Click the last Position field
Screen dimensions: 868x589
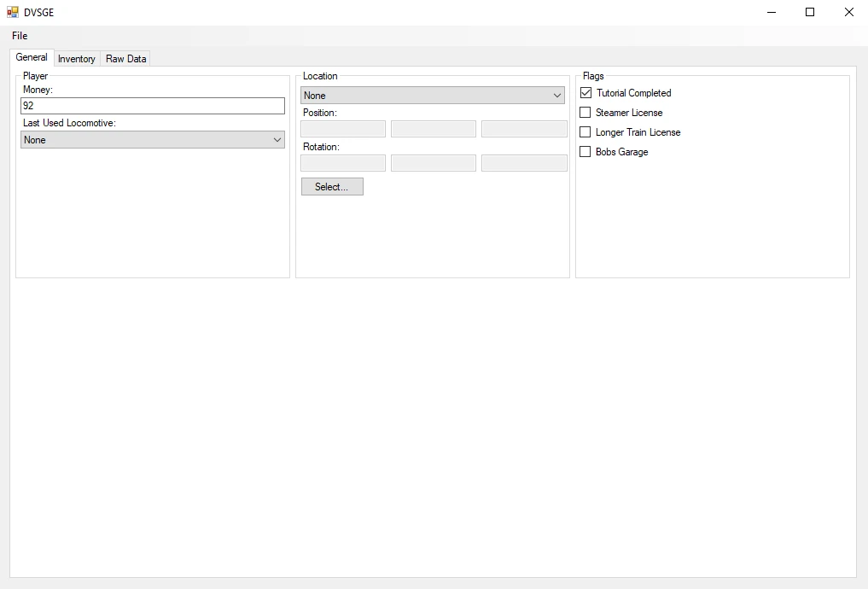524,129
